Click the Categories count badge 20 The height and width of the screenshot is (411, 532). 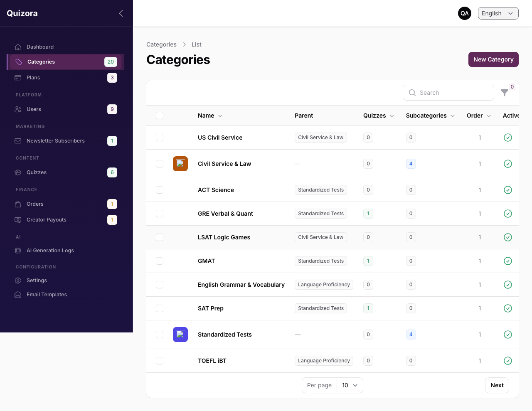(111, 62)
